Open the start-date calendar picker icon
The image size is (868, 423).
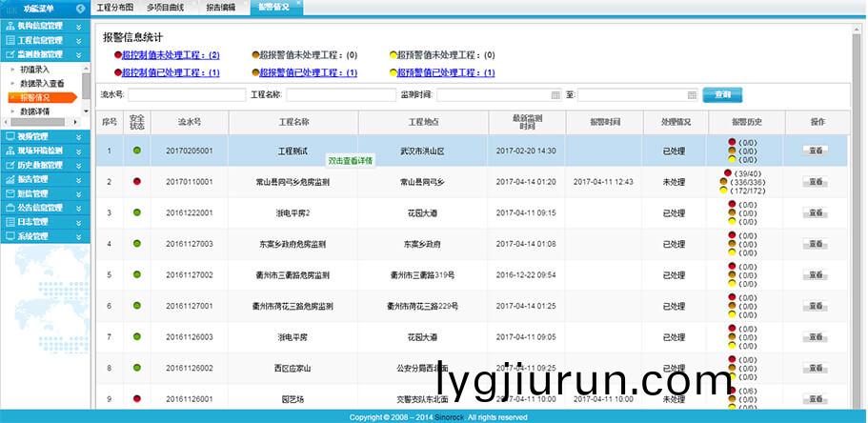pyautogui.click(x=555, y=95)
